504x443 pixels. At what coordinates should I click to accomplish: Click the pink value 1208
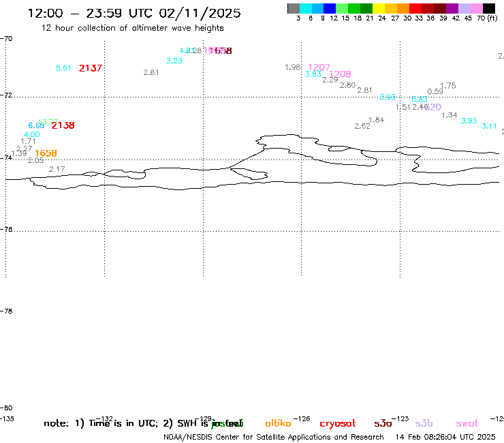340,74
